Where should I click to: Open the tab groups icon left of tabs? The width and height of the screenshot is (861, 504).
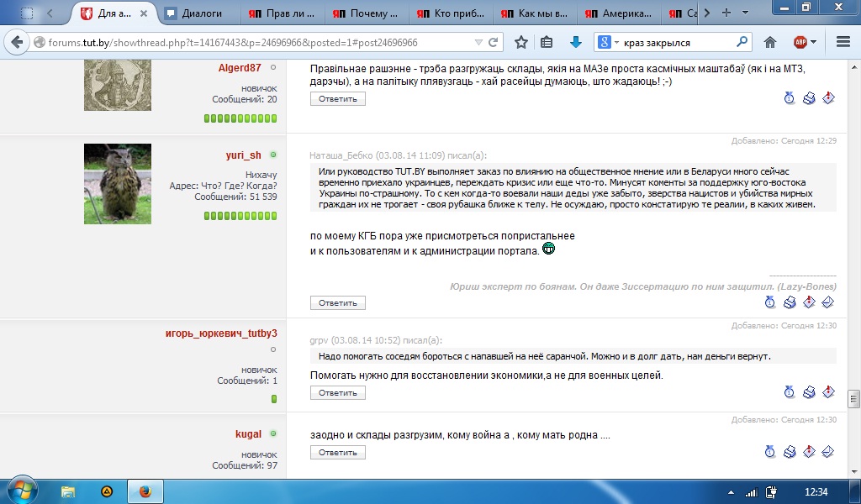tap(26, 13)
